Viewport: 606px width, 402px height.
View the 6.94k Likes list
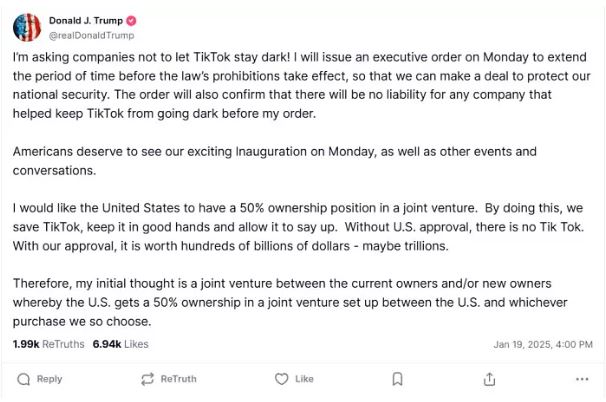coord(120,344)
